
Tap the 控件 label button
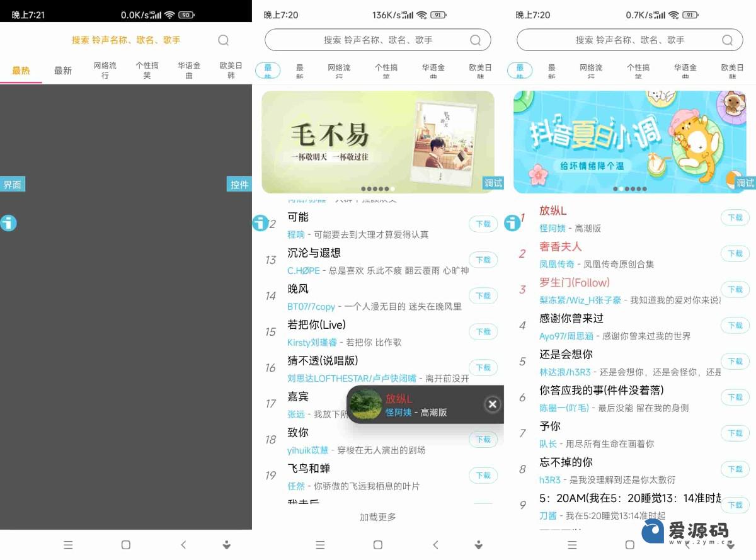239,185
